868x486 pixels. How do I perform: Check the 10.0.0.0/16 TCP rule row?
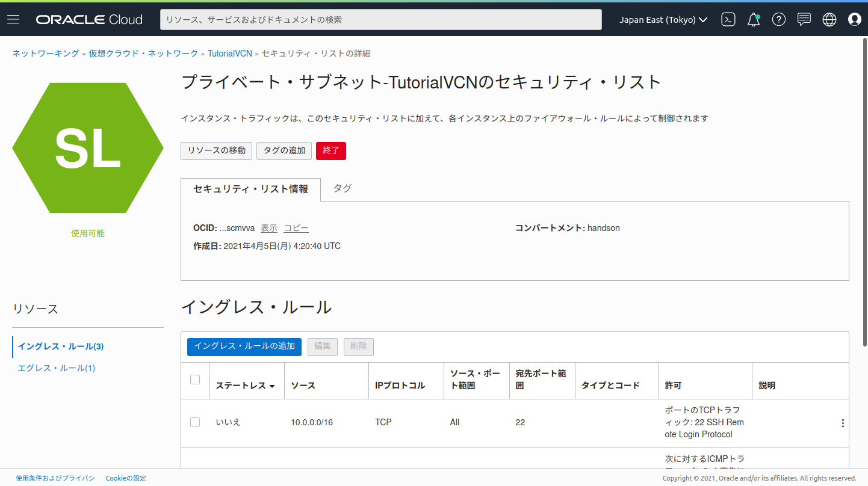(195, 422)
